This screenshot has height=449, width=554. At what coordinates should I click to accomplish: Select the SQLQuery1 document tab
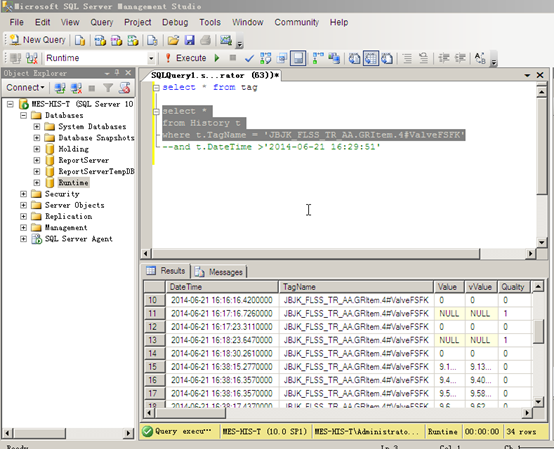(214, 75)
